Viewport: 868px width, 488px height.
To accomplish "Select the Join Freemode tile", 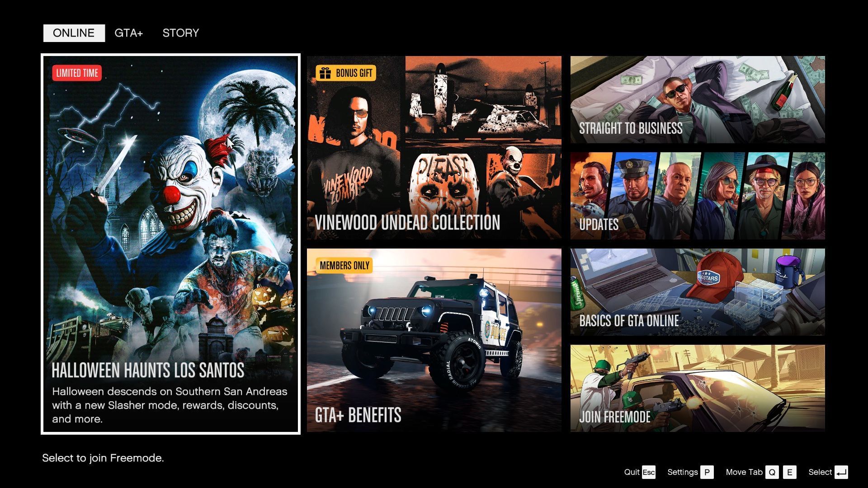I will tap(697, 388).
